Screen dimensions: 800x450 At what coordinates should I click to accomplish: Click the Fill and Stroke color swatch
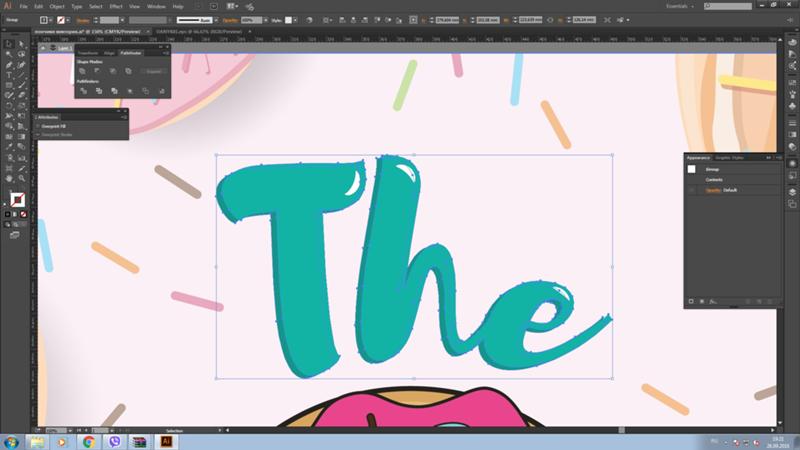[x=17, y=199]
